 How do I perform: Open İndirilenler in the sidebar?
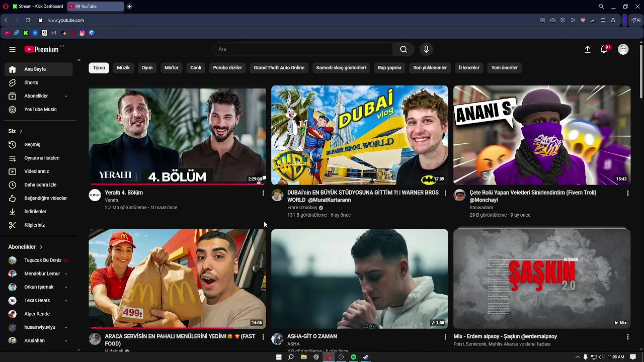(38, 212)
